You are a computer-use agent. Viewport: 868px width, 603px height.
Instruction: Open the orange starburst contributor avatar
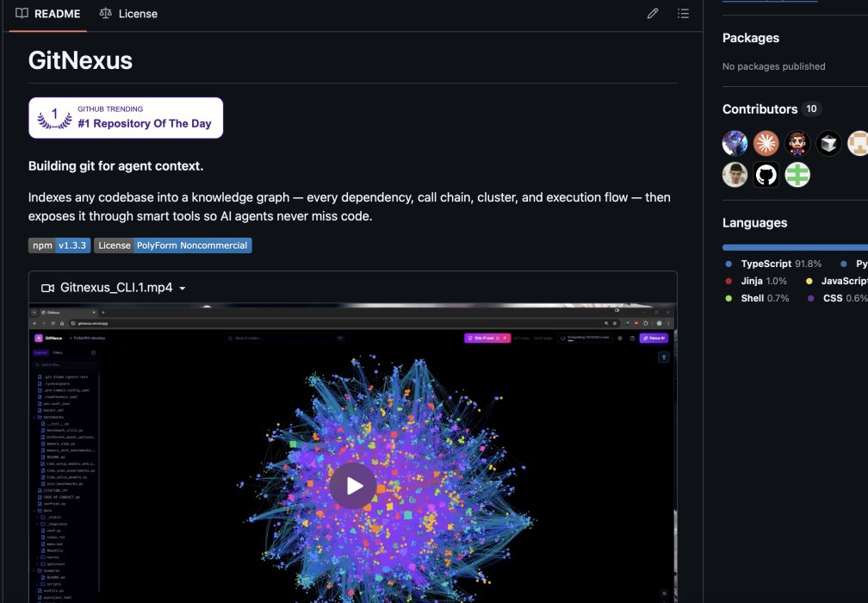(x=766, y=143)
